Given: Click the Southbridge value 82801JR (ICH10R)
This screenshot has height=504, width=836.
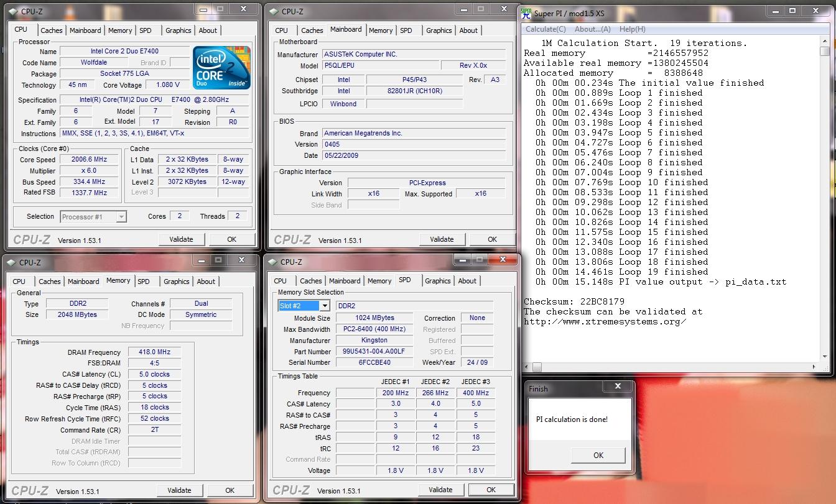Looking at the screenshot, I should tap(414, 91).
